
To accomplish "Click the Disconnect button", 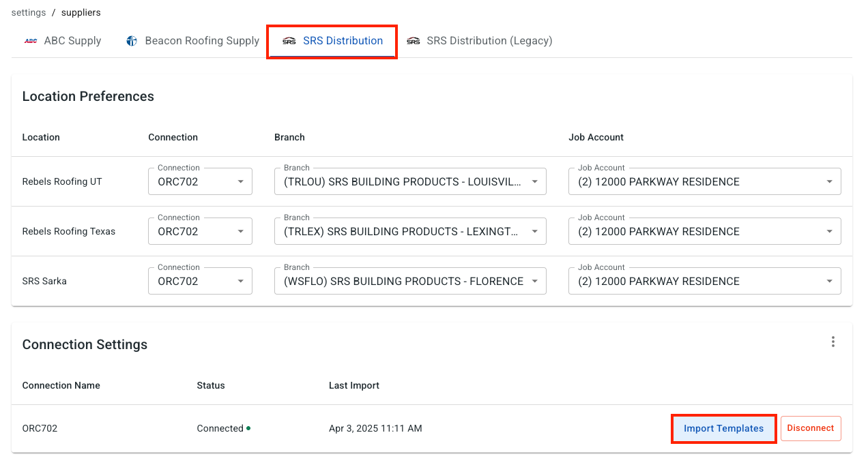I will (811, 428).
